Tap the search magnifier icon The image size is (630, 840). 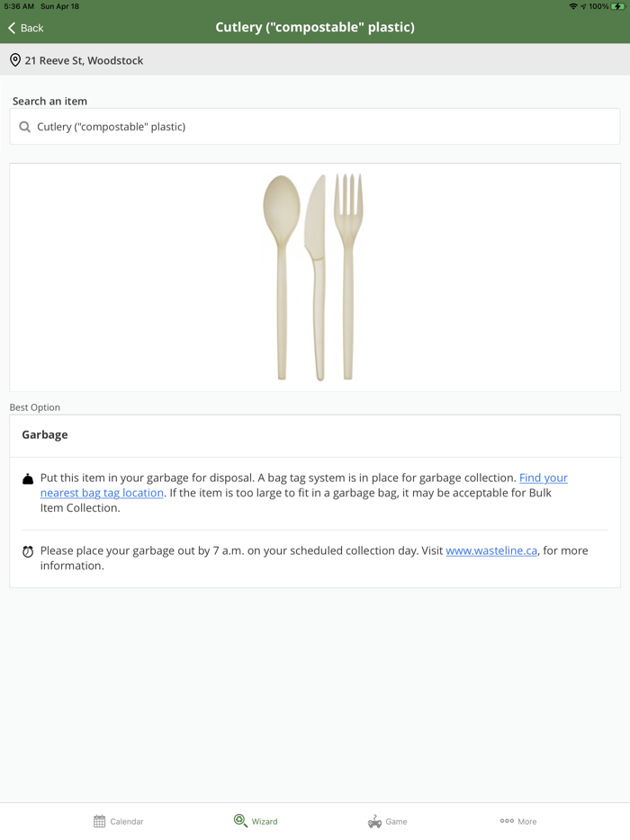[25, 127]
